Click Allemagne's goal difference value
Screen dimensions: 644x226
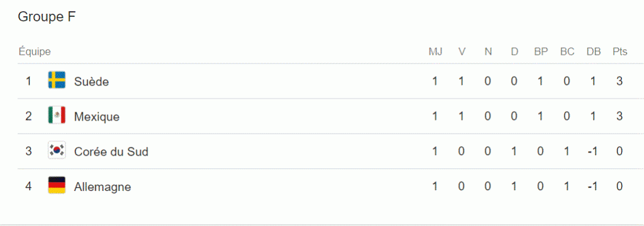(x=592, y=187)
